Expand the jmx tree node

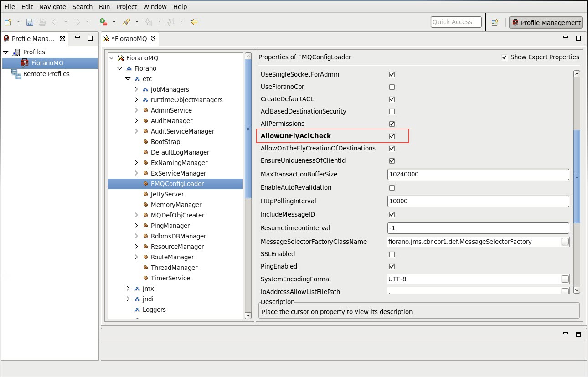point(128,289)
